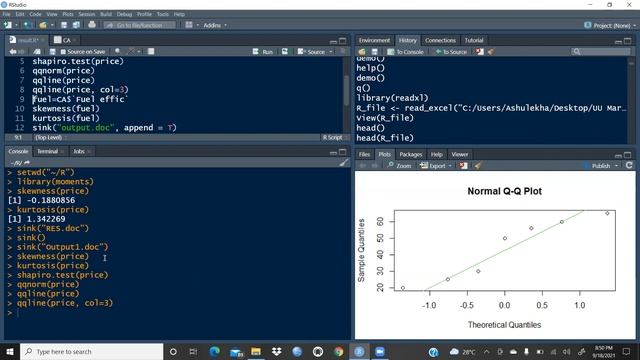
Task: Clear all history with broom icon
Action: pos(491,52)
